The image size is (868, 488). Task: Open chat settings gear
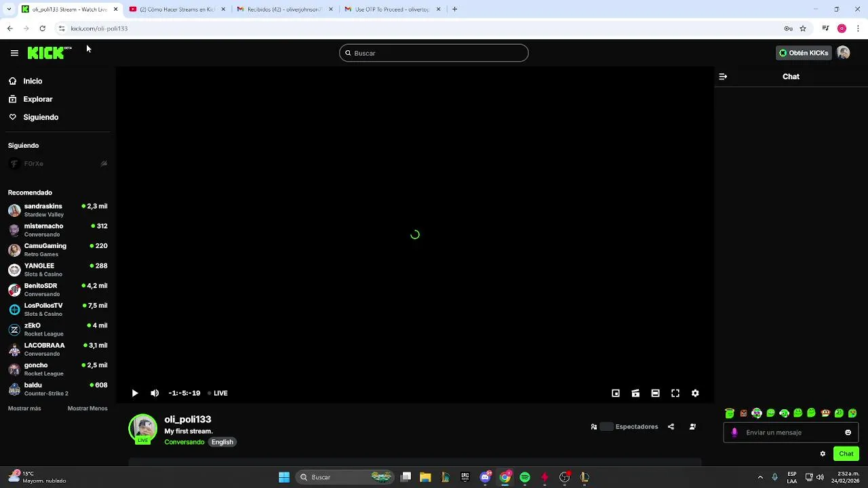pos(823,454)
